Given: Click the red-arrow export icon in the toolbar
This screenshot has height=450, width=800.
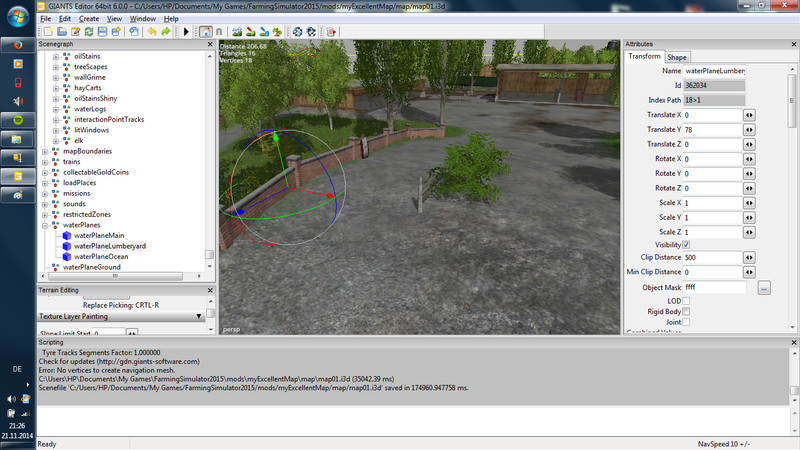Looking at the screenshot, I should coord(331,32).
